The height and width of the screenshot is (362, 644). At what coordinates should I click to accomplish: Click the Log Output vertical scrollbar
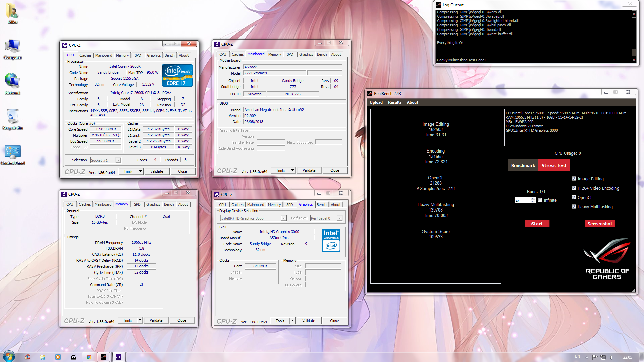tap(634, 37)
